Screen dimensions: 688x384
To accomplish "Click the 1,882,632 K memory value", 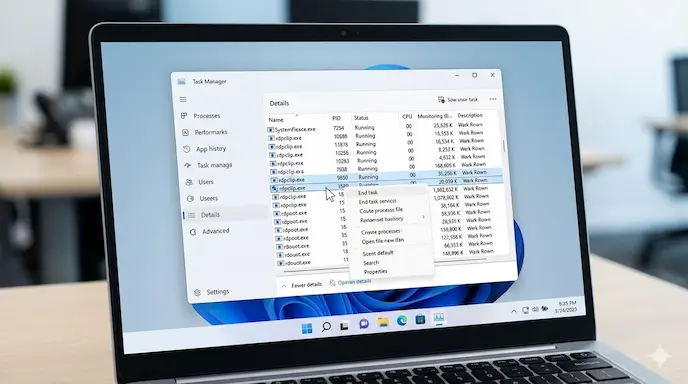I will pyautogui.click(x=445, y=190).
